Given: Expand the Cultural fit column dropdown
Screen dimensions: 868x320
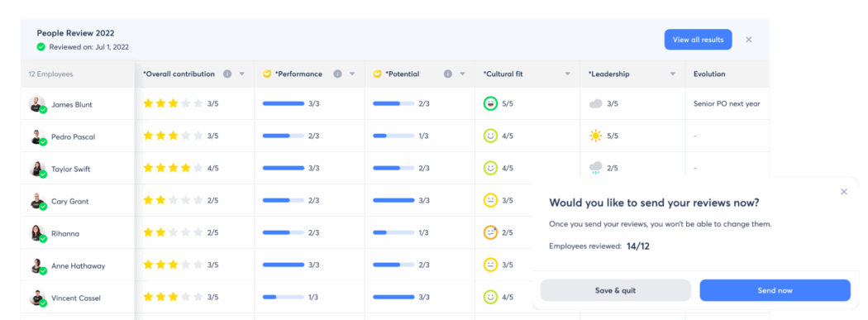Looking at the screenshot, I should pos(567,74).
